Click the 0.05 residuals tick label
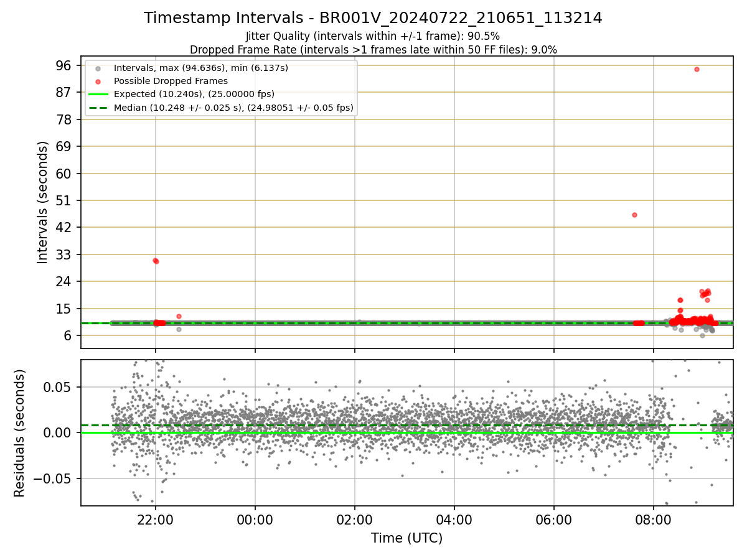Viewport: 747px width, 560px height. 59,387
